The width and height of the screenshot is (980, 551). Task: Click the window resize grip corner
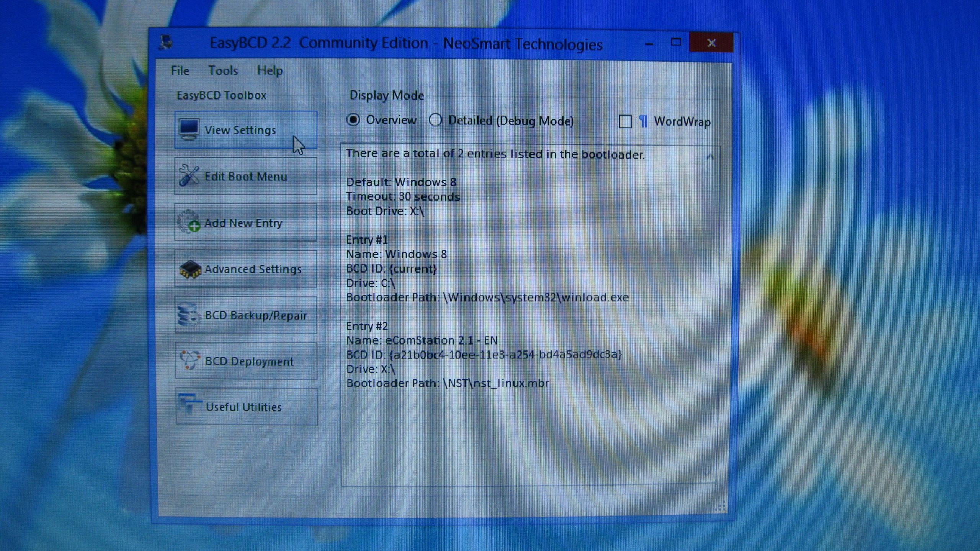pyautogui.click(x=720, y=506)
